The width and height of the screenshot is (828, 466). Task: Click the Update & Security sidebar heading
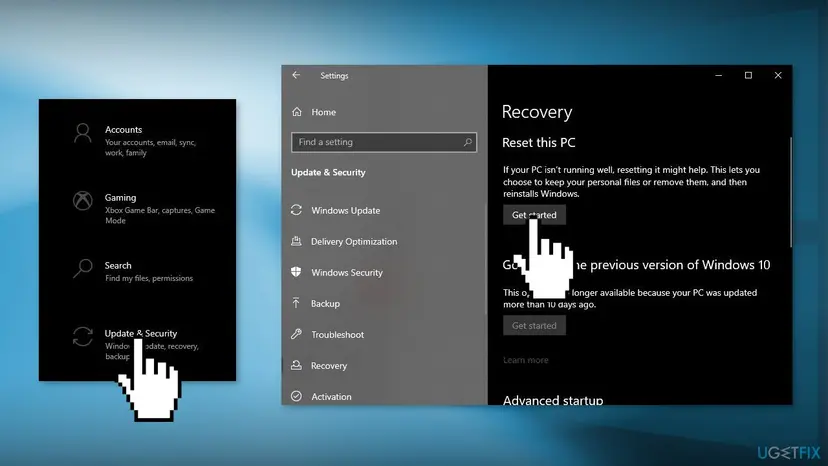point(328,173)
